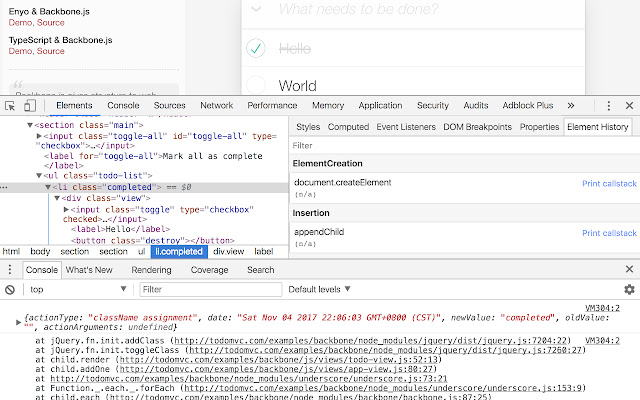Open the Network tab
Screen dimensions: 640x400
[216, 106]
